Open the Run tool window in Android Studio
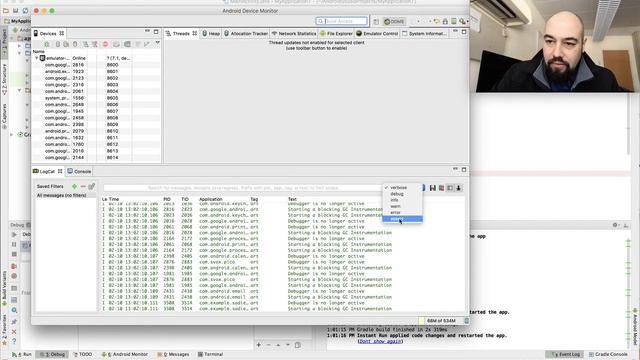Image resolution: width=640 pixels, height=360 pixels. tap(22, 354)
